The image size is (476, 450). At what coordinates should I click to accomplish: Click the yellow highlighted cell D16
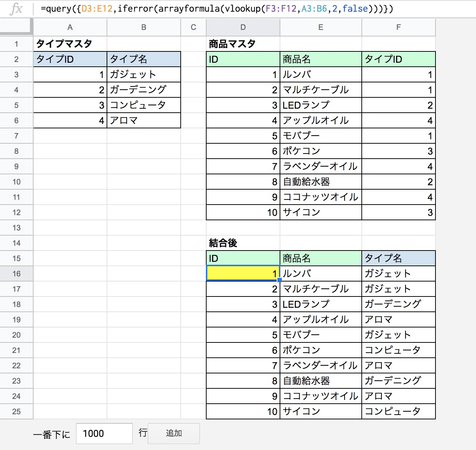point(242,274)
